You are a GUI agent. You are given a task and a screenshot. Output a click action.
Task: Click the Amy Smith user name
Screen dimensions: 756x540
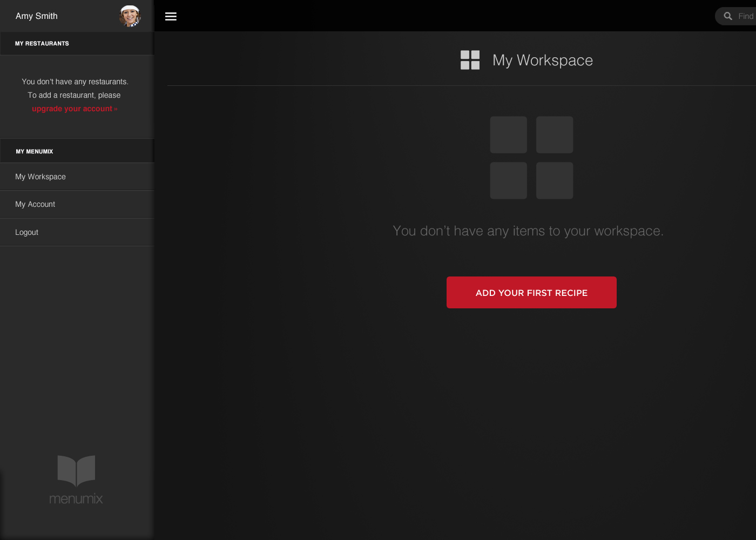click(37, 16)
